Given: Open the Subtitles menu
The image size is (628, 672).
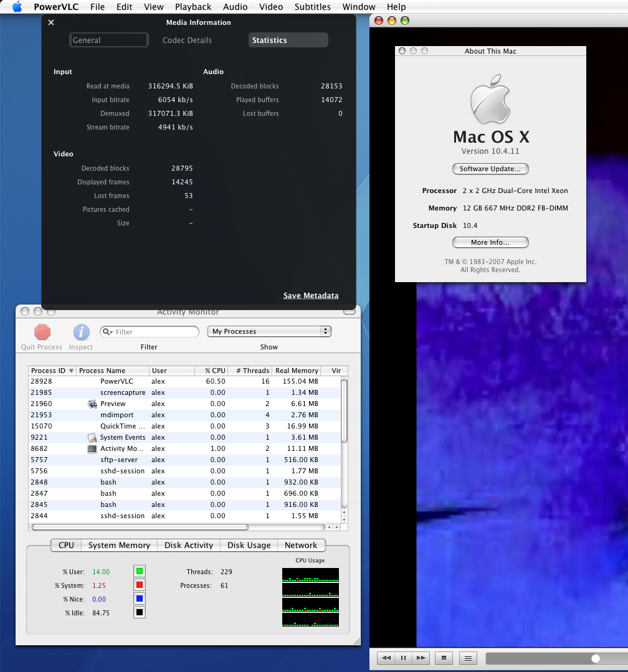Looking at the screenshot, I should coord(313,7).
